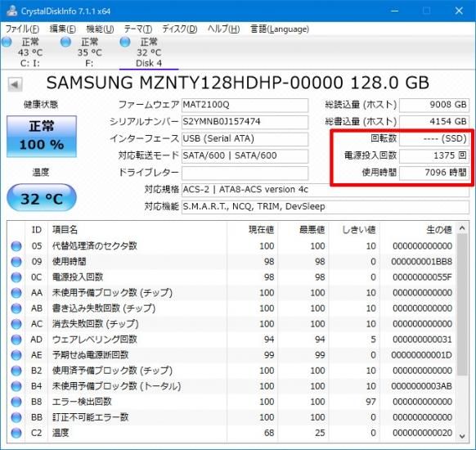
Task: Click the ID column header
Action: (37, 230)
